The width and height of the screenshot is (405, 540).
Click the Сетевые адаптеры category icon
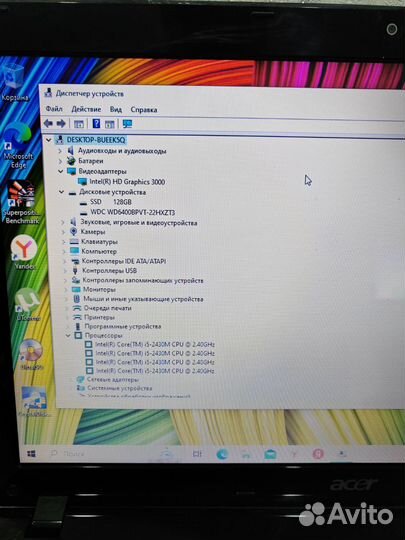point(80,379)
